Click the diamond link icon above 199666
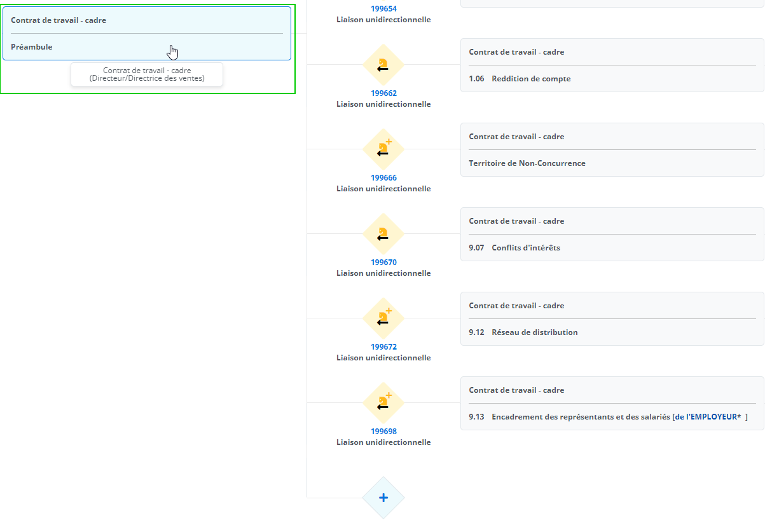The image size is (772, 532). (383, 149)
